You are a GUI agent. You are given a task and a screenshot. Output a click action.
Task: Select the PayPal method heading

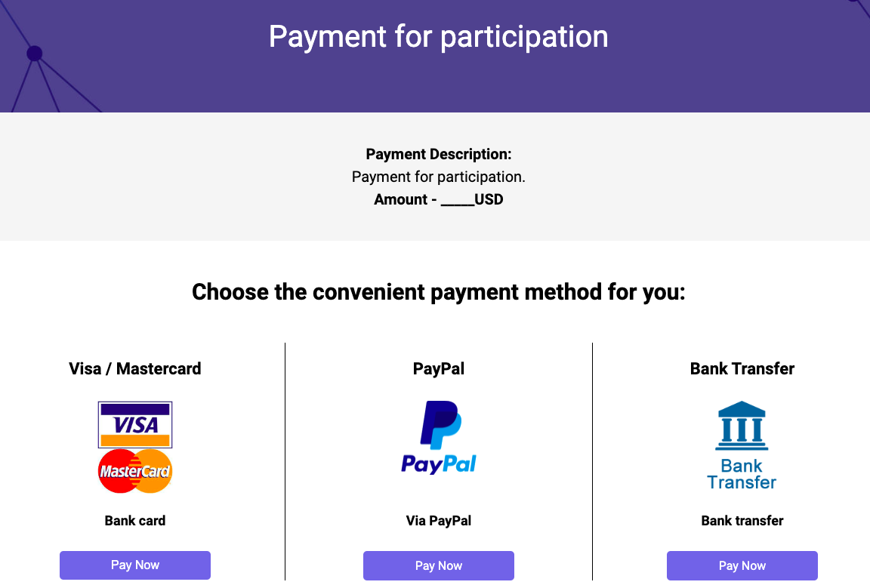(439, 369)
